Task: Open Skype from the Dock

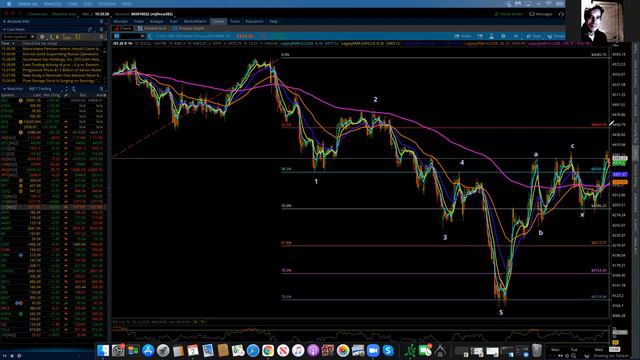Action: point(388,350)
